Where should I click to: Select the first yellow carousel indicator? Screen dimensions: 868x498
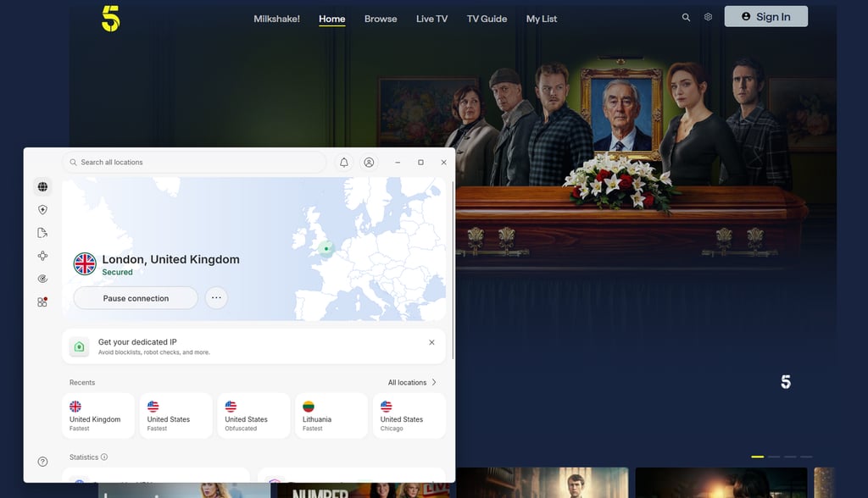point(757,457)
